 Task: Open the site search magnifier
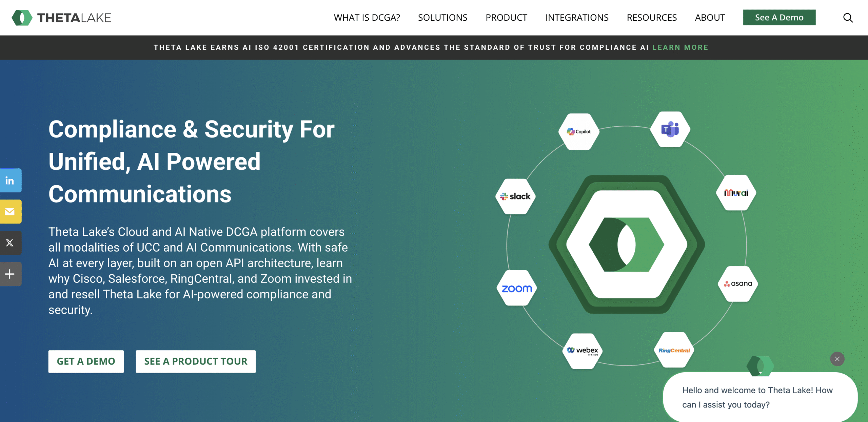tap(848, 18)
